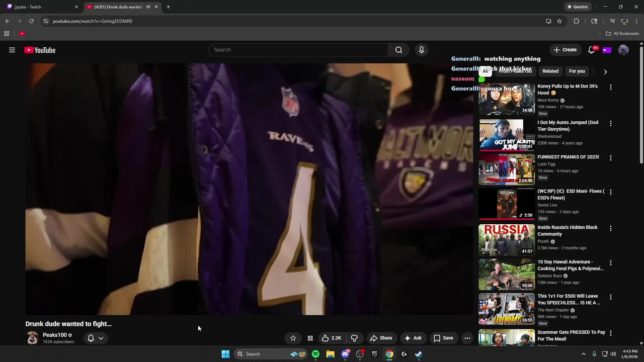
Task: Open the Chrome three-dot menu
Action: click(x=636, y=21)
